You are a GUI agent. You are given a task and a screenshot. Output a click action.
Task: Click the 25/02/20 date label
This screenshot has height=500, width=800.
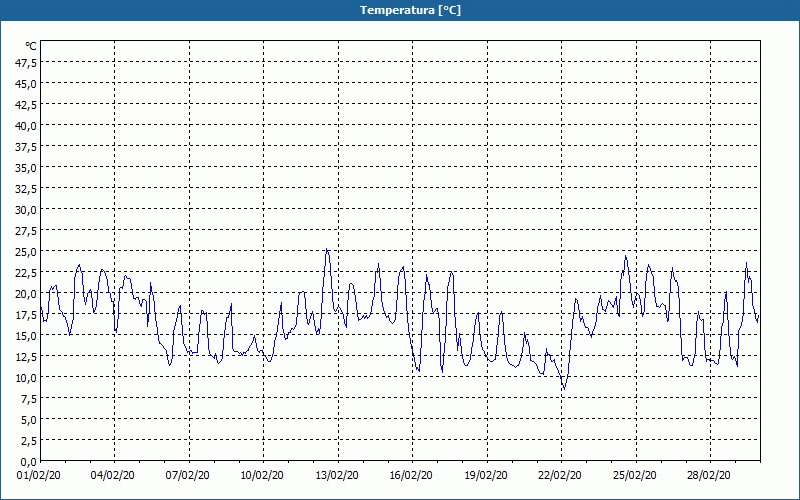pyautogui.click(x=635, y=476)
